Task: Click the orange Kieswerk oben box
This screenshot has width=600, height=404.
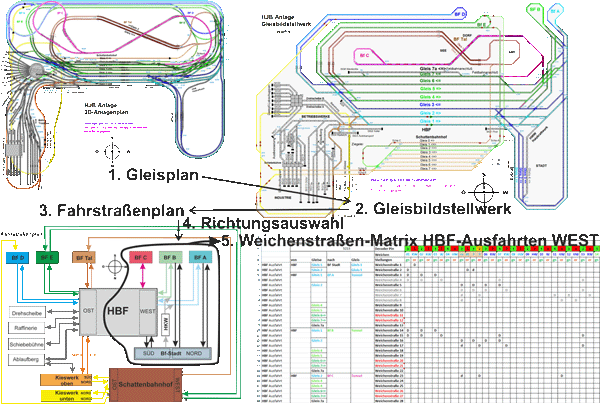Action: 62,378
